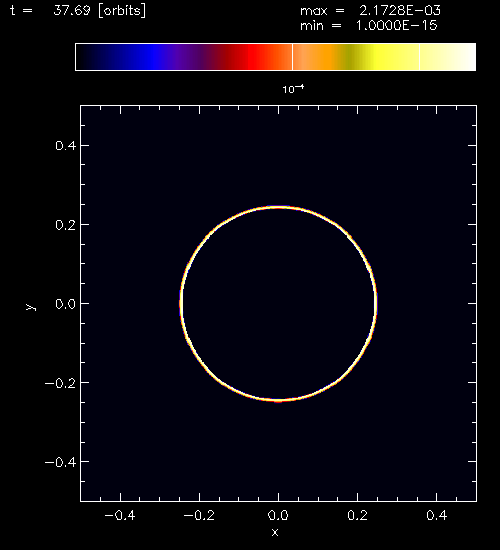This screenshot has width=500, height=550.
Task: Click the bottom of the bright ring
Action: (x=278, y=400)
